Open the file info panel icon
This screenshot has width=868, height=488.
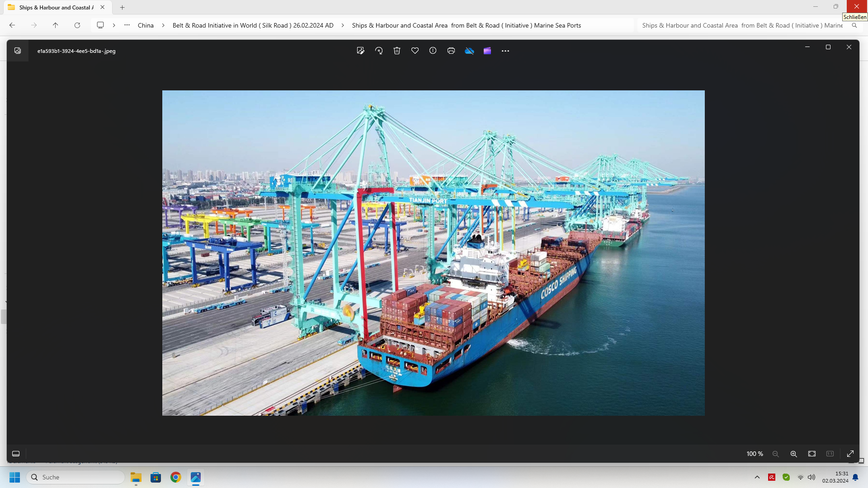point(433,51)
